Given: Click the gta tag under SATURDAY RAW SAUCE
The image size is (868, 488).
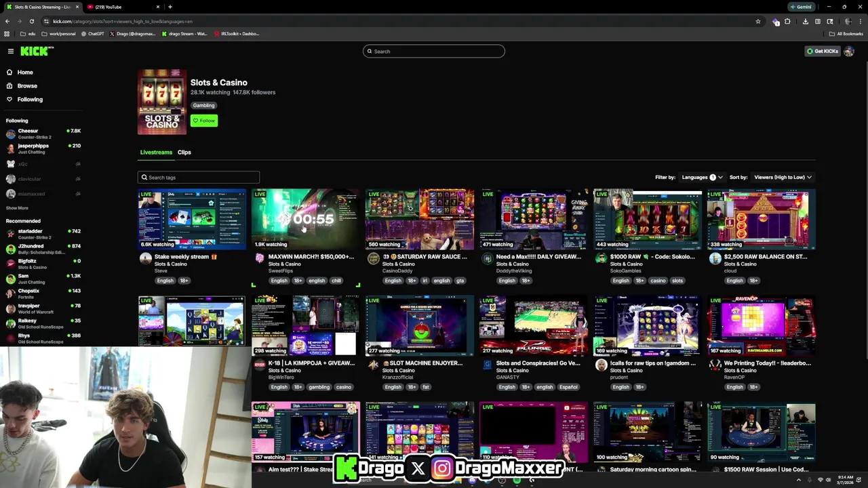Looking at the screenshot, I should (460, 281).
